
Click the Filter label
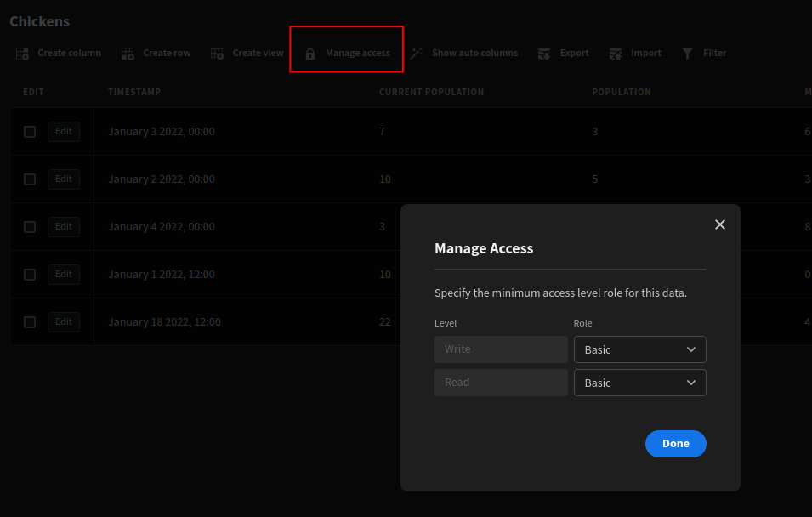click(714, 53)
